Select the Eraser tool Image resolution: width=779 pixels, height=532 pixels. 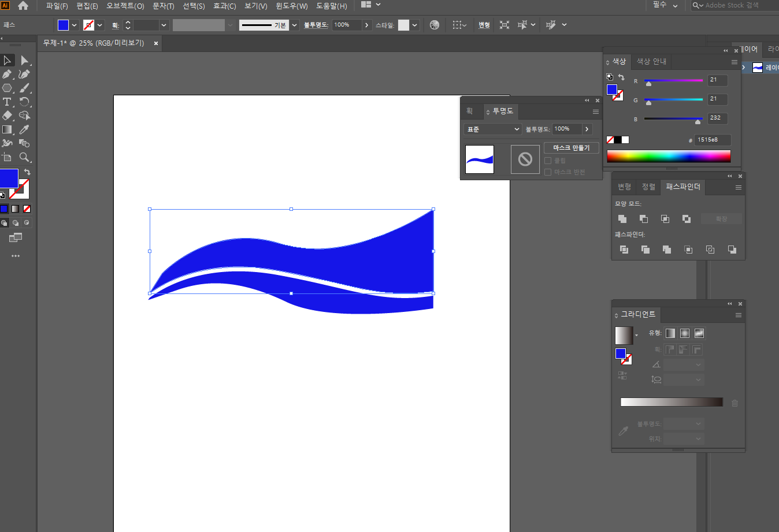pyautogui.click(x=7, y=116)
